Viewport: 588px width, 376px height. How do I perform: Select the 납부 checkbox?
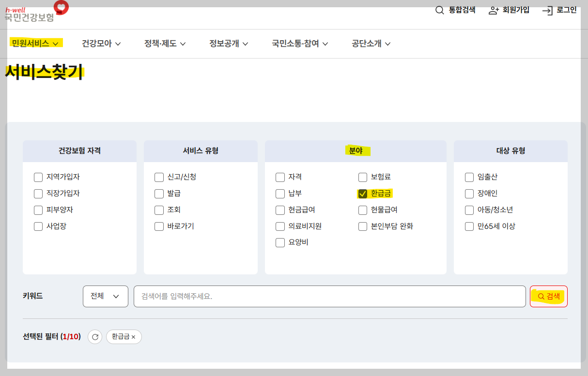pos(280,194)
